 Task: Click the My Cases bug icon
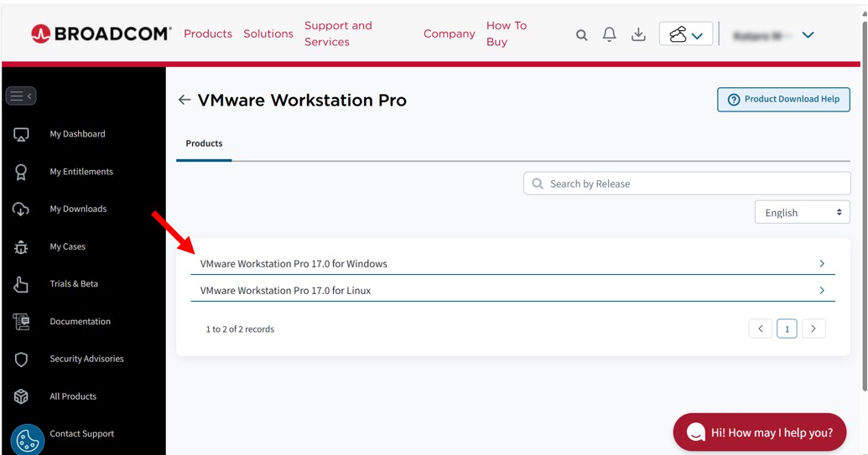click(21, 247)
